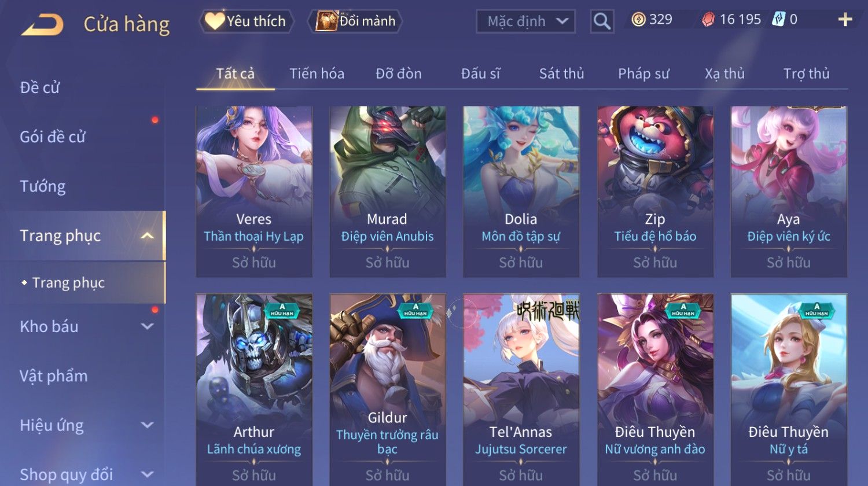Select the Veres Thần thoại Hy Lạp skin
Image resolution: width=868 pixels, height=486 pixels.
click(254, 192)
